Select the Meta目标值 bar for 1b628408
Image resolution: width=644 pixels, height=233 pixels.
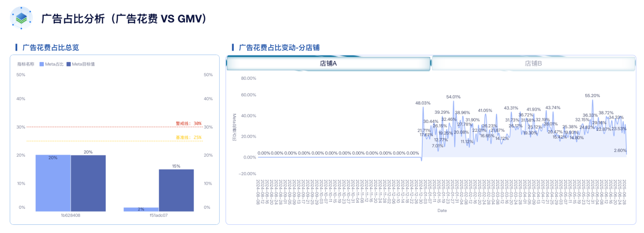[88, 183]
